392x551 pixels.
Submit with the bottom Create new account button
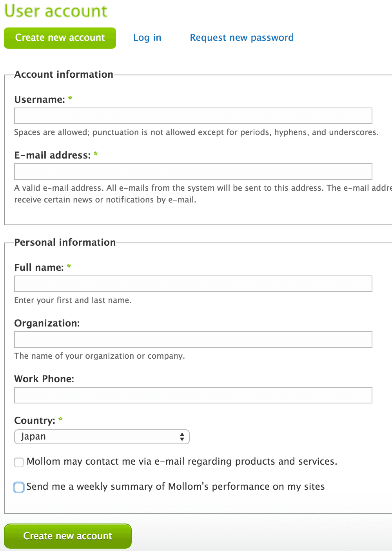68,536
